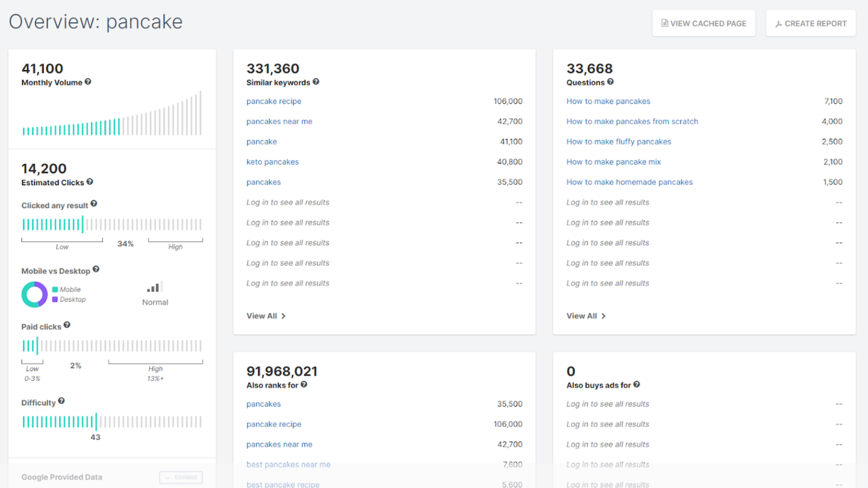Click the Mobile vs Desktop donut chart
The width and height of the screenshot is (868, 488).
(x=35, y=294)
